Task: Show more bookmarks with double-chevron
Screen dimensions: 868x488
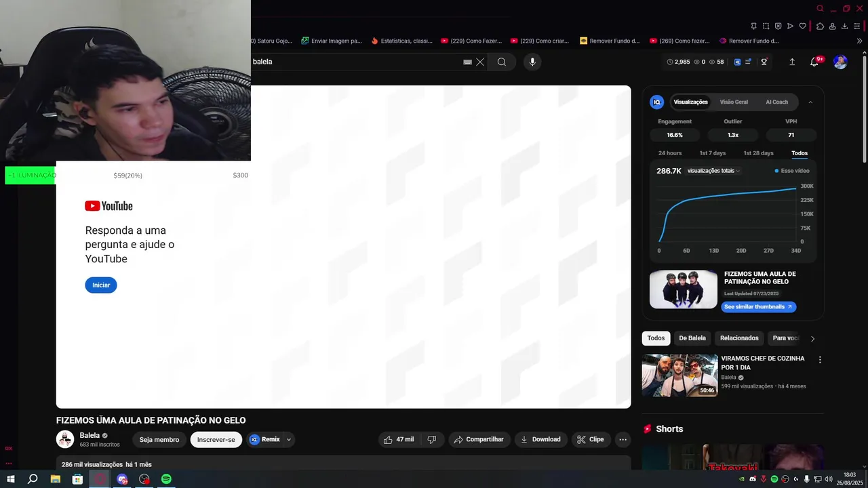Action: pos(860,41)
